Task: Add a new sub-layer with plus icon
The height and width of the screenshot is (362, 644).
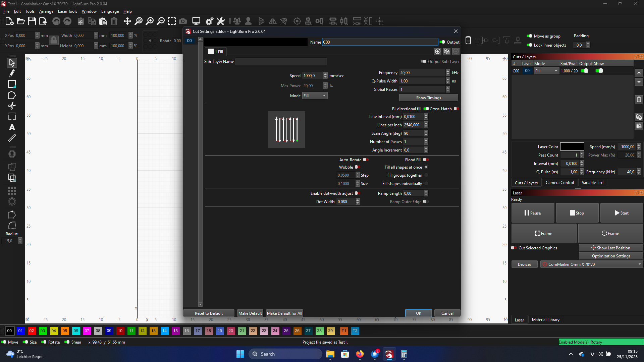Action: click(x=438, y=51)
